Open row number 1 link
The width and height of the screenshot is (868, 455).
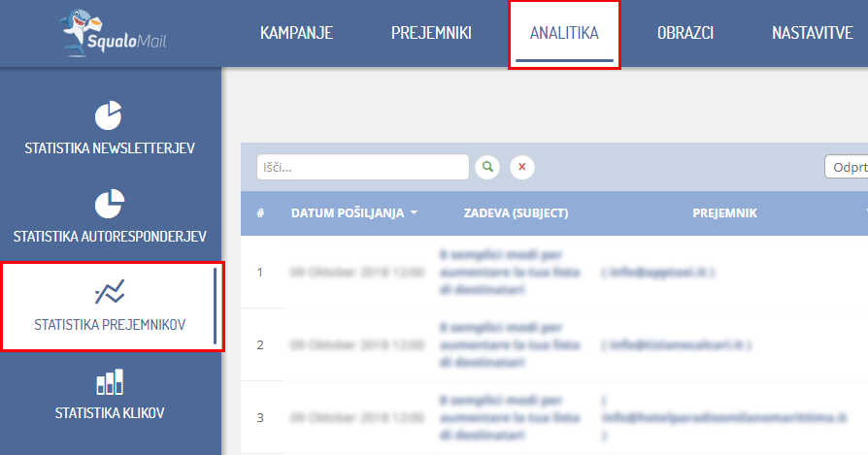coord(260,273)
